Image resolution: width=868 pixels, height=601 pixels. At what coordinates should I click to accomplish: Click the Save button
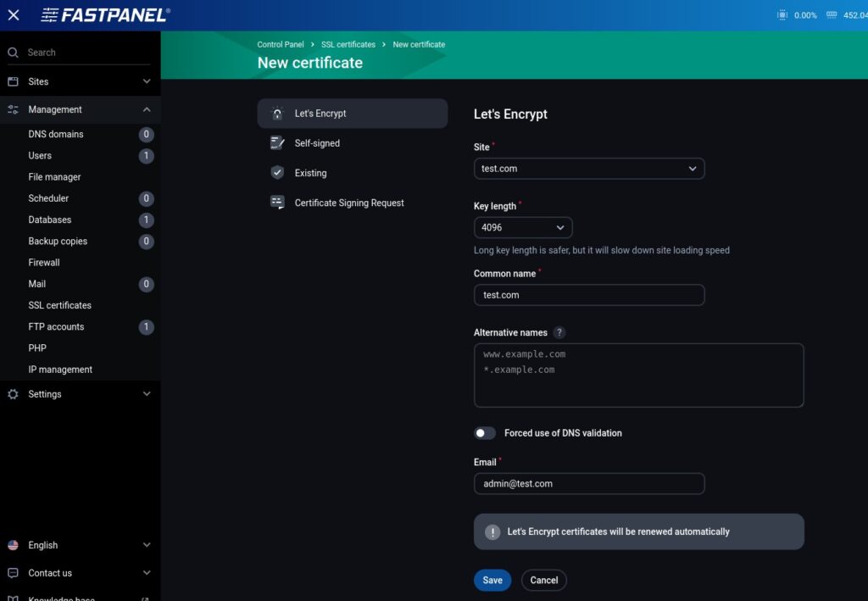click(x=492, y=580)
